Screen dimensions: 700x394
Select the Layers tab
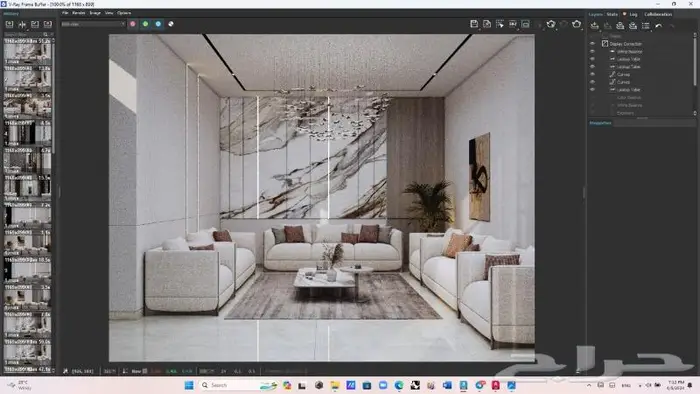[596, 14]
